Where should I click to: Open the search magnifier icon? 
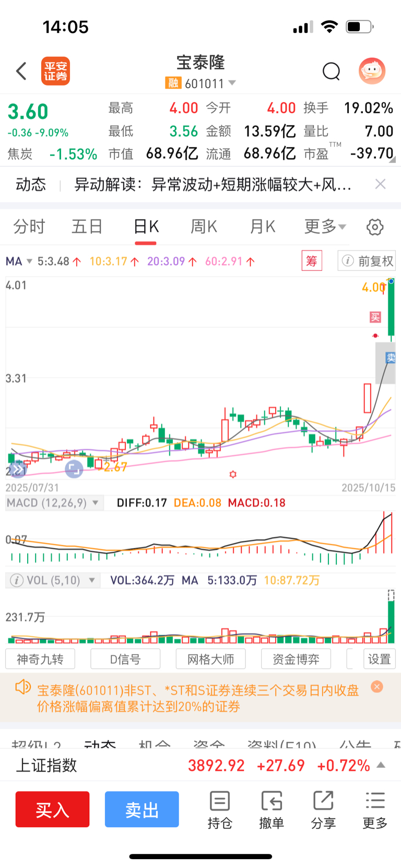point(331,71)
